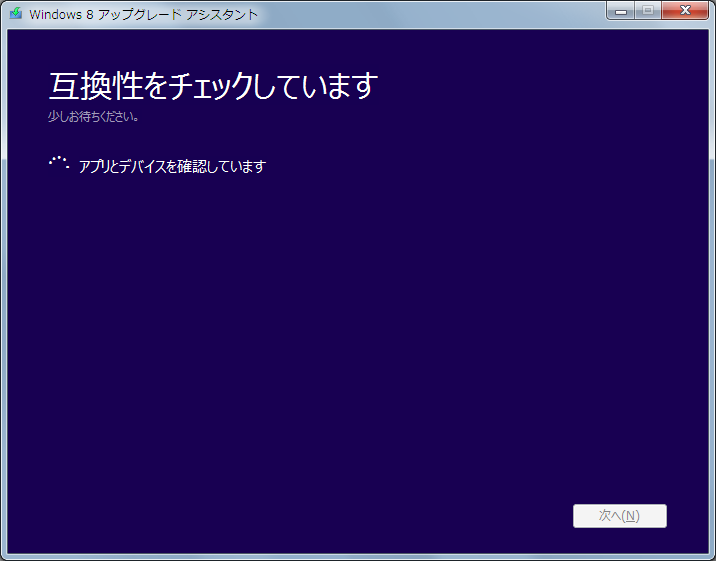Click the status text アプリとデバイスを確認しています
Screen dimensions: 716x561
[172, 166]
